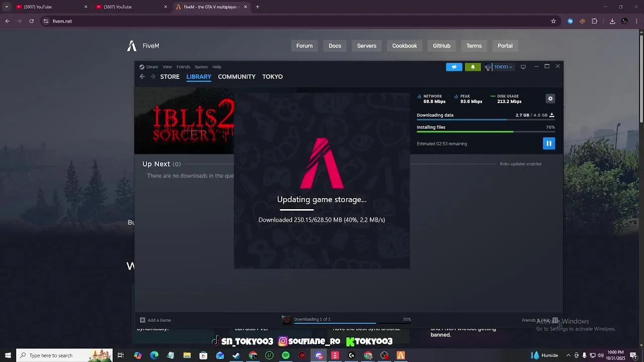Viewport: 644px width, 362px height.
Task: Switch Steam to Big Picture mode icon
Action: point(523,67)
